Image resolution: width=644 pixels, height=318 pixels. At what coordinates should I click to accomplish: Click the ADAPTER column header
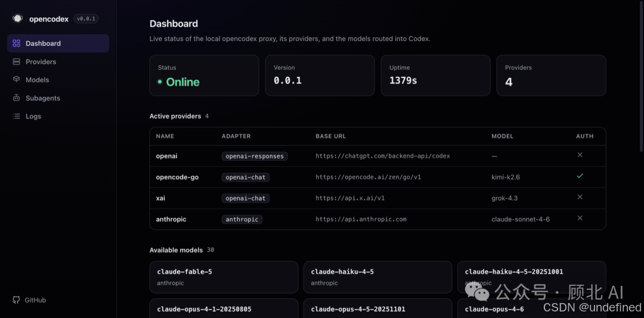(236, 136)
